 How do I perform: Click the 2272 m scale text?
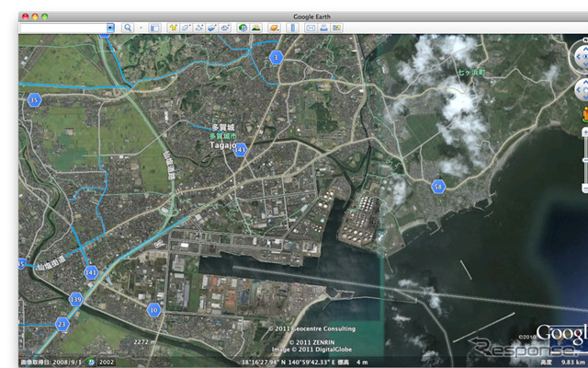144,342
